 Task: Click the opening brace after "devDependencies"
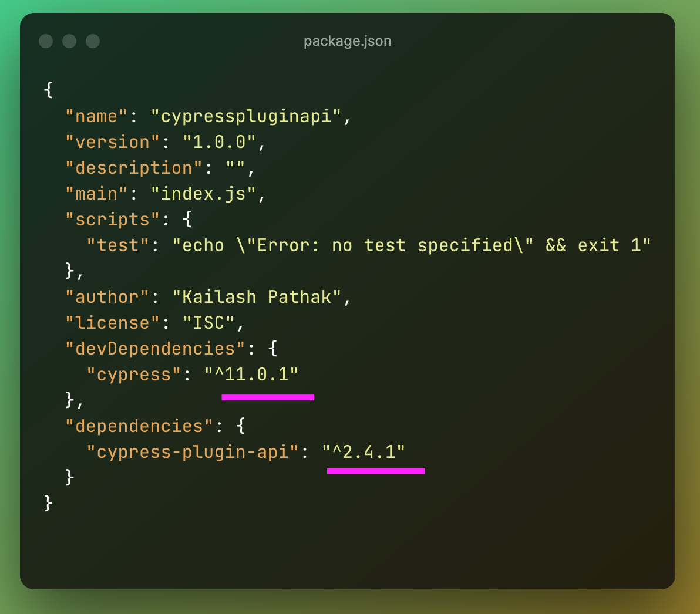272,349
